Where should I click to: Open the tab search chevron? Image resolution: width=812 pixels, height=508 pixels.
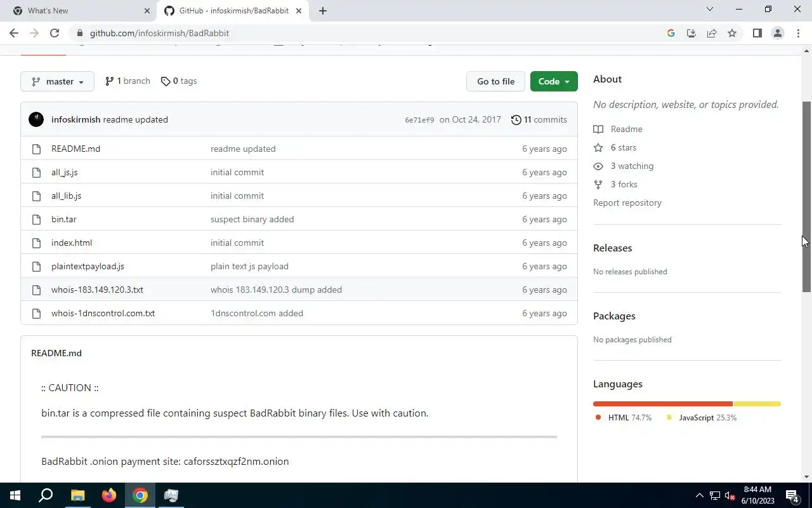[x=710, y=10]
